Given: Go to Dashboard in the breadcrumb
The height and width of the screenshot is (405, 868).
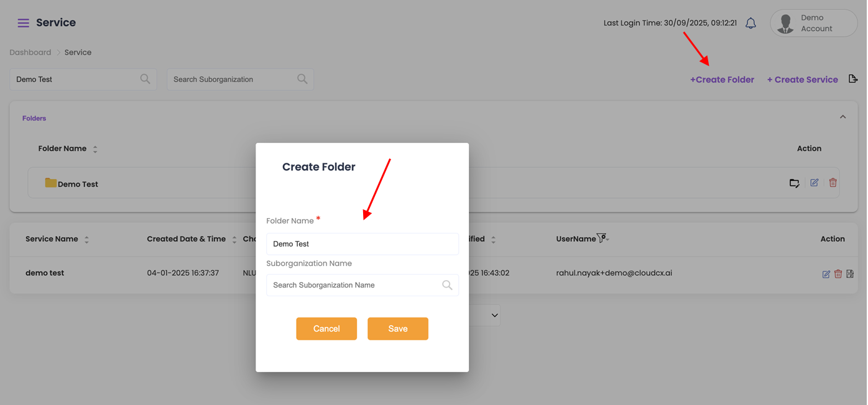Looking at the screenshot, I should pos(30,52).
